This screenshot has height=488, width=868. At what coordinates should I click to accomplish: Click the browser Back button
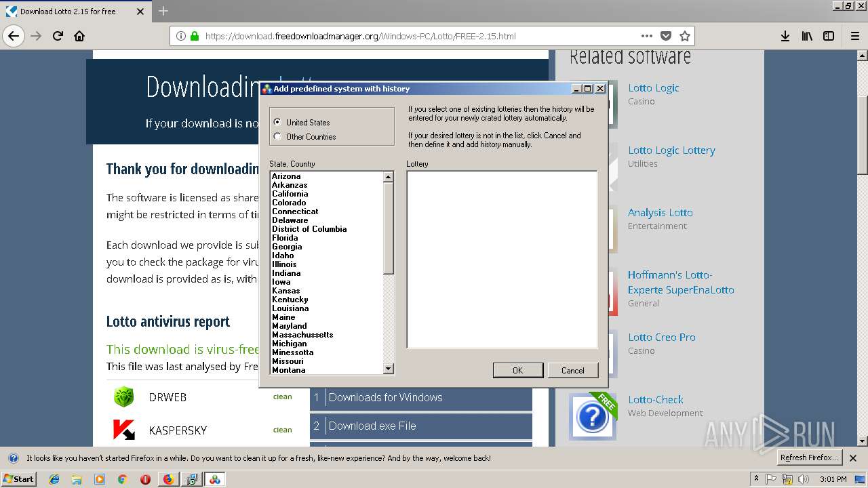click(x=14, y=36)
